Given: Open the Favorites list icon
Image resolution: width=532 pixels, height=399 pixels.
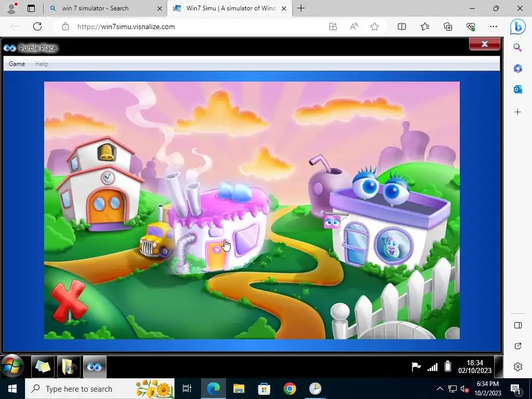Looking at the screenshot, I should click(x=425, y=26).
